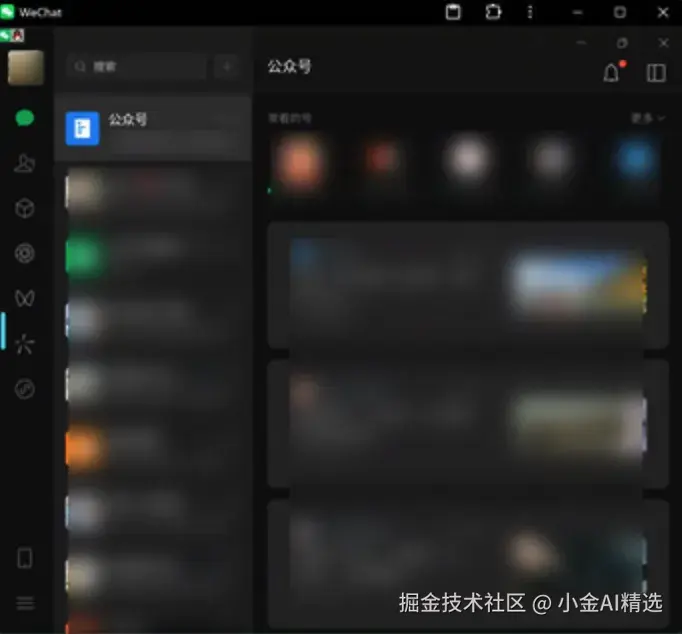Close the inner 公众号 window

[x=663, y=43]
